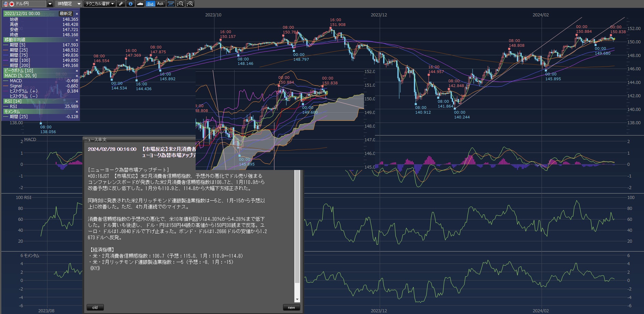Click the area chart type icon

(x=140, y=4)
